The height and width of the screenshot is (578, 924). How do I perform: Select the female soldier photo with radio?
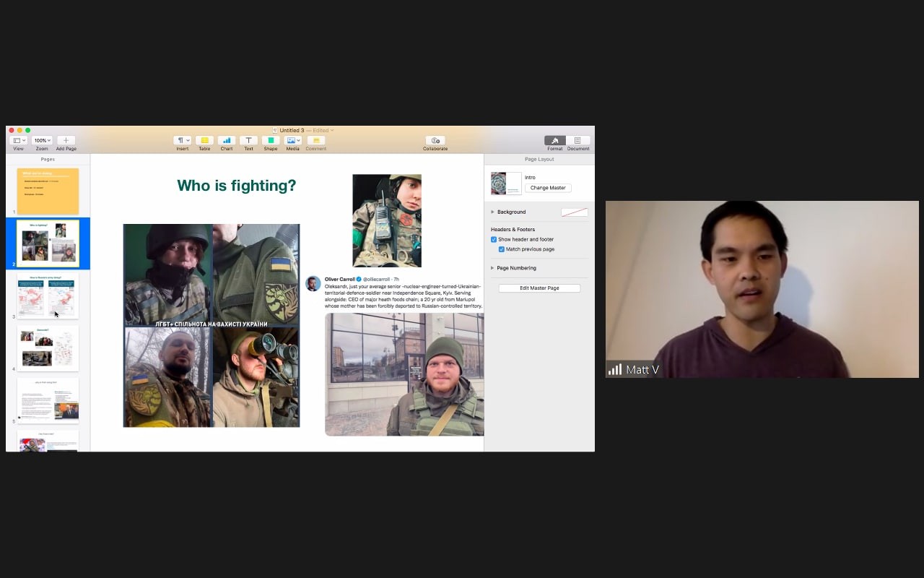pyautogui.click(x=387, y=220)
